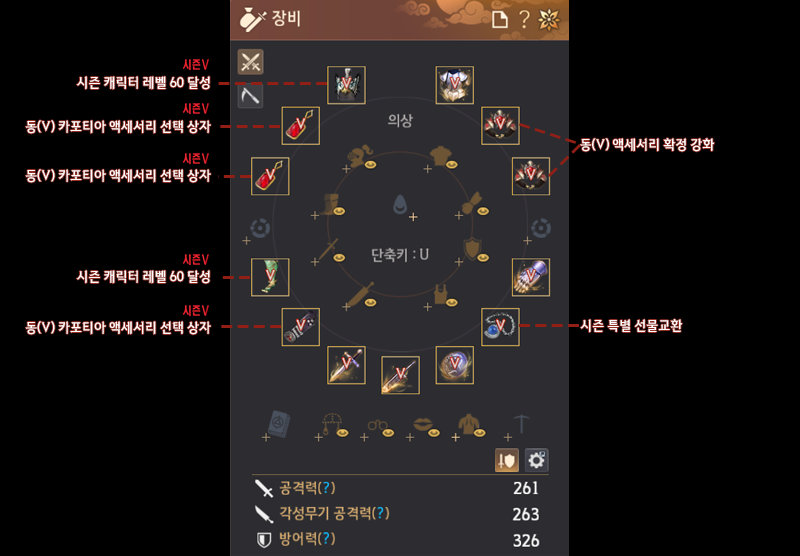Screen dimensions: 800x556
Task: Toggle the sword and shield stats button
Action: click(507, 461)
